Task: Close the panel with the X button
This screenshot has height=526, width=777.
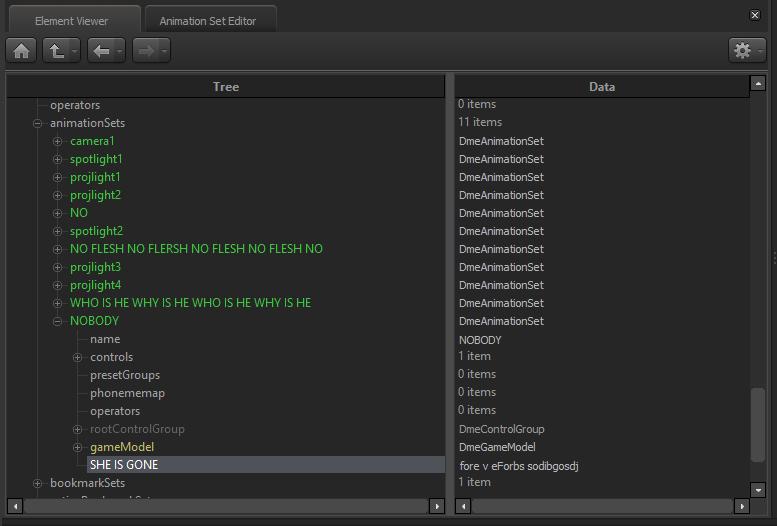Action: point(755,15)
